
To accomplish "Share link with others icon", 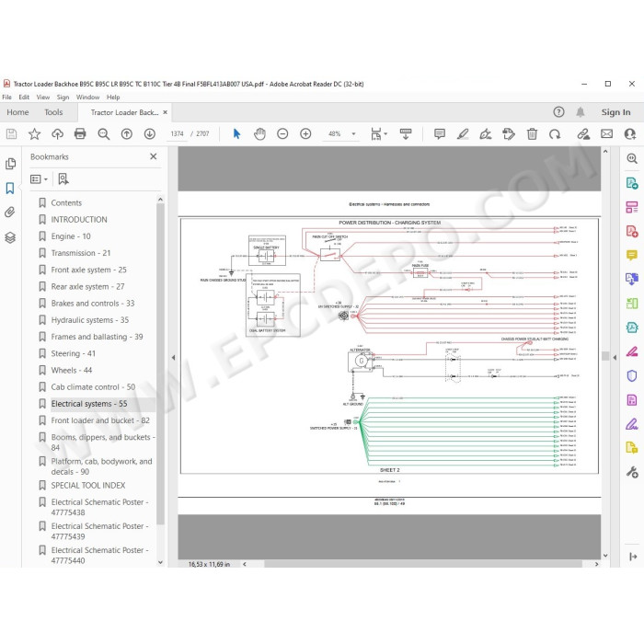I will [x=583, y=134].
